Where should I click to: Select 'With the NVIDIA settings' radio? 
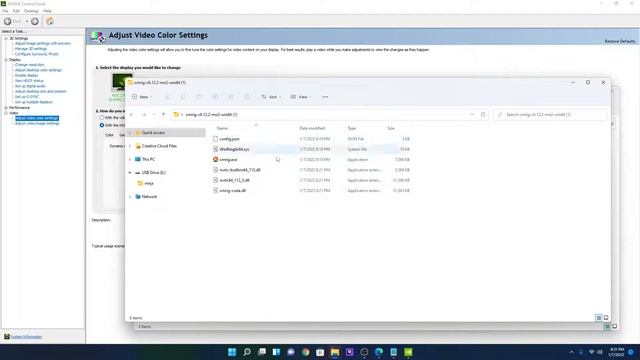coord(102,125)
